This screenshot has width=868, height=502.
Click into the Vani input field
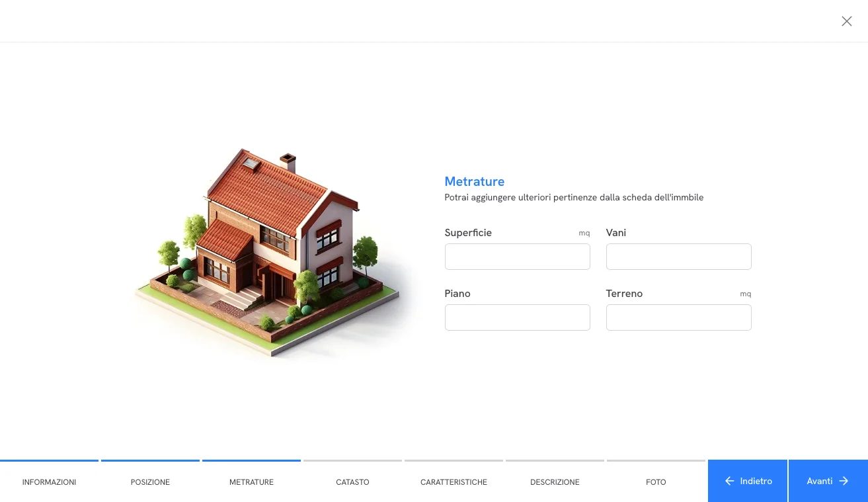tap(678, 257)
